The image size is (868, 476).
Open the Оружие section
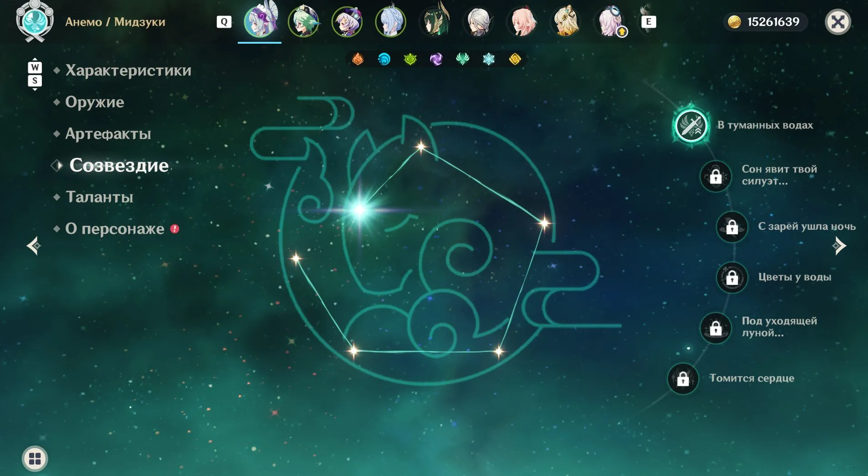[95, 102]
